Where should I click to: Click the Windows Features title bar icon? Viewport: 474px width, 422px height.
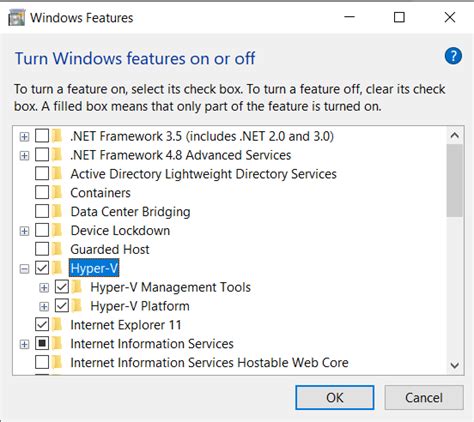coord(16,18)
